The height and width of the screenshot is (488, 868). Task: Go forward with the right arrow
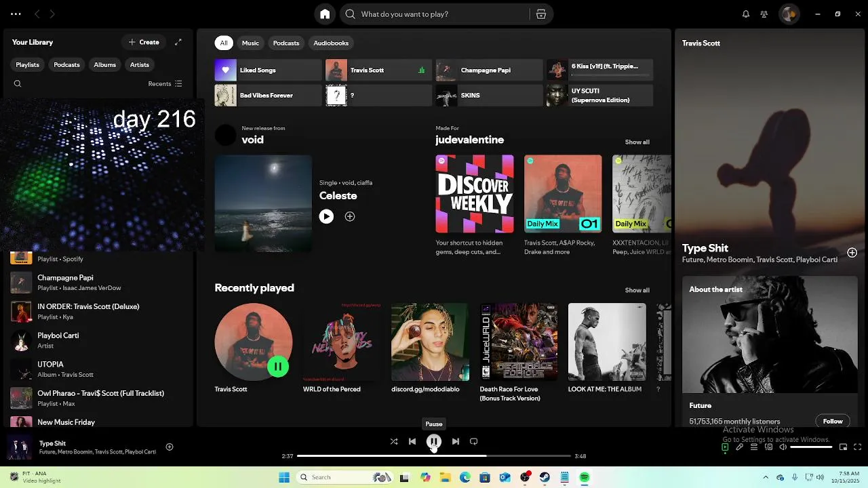pos(52,14)
